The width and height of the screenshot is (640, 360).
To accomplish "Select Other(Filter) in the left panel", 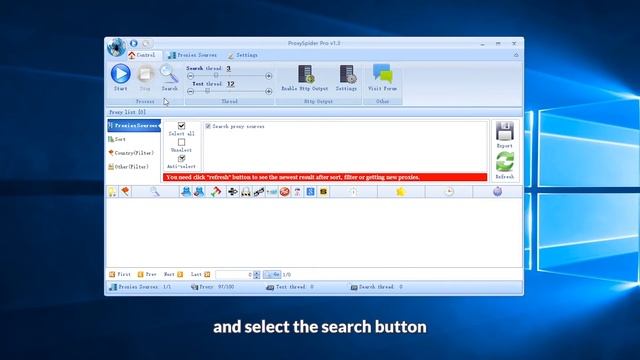I will 128,167.
